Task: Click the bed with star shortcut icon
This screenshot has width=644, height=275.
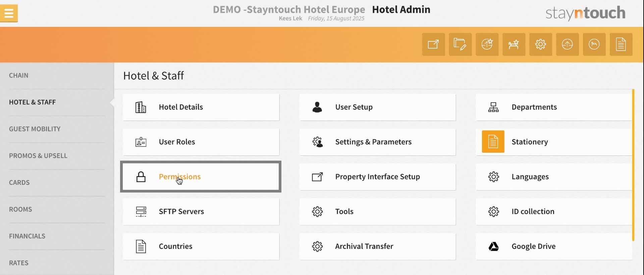Action: coord(514,44)
